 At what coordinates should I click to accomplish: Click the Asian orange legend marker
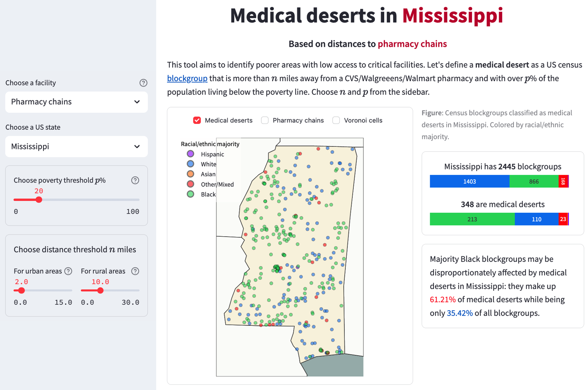(x=191, y=174)
